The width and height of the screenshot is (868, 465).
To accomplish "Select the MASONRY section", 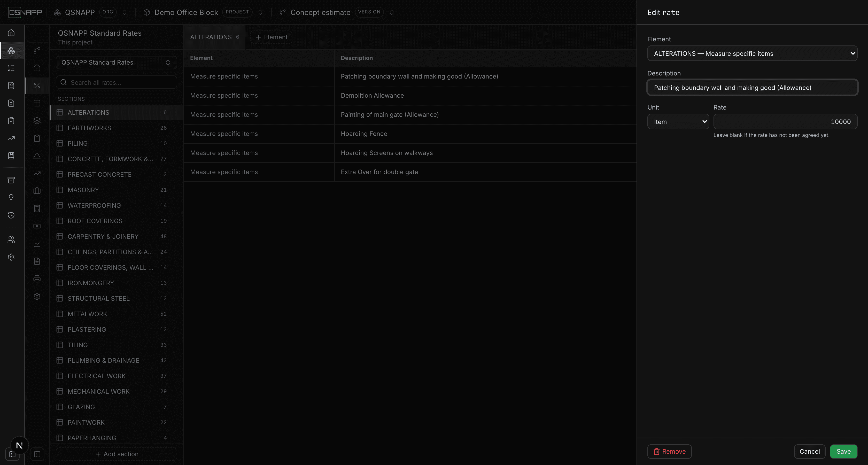I will tap(116, 190).
